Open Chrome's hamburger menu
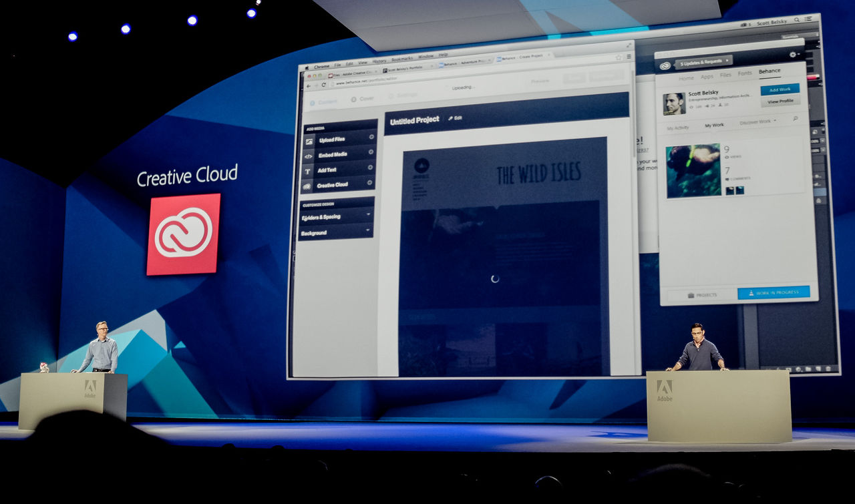This screenshot has width=855, height=504. [x=628, y=57]
